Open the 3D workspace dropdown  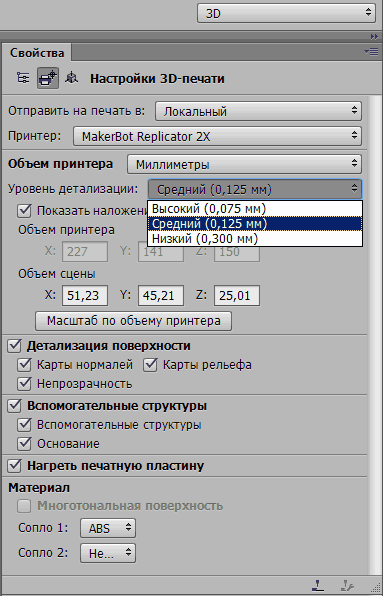click(286, 13)
